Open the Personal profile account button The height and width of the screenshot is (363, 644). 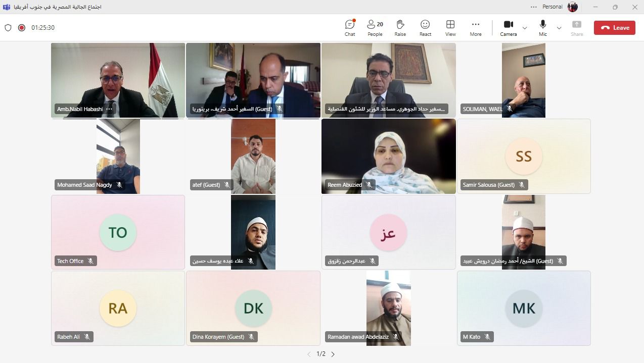click(572, 7)
